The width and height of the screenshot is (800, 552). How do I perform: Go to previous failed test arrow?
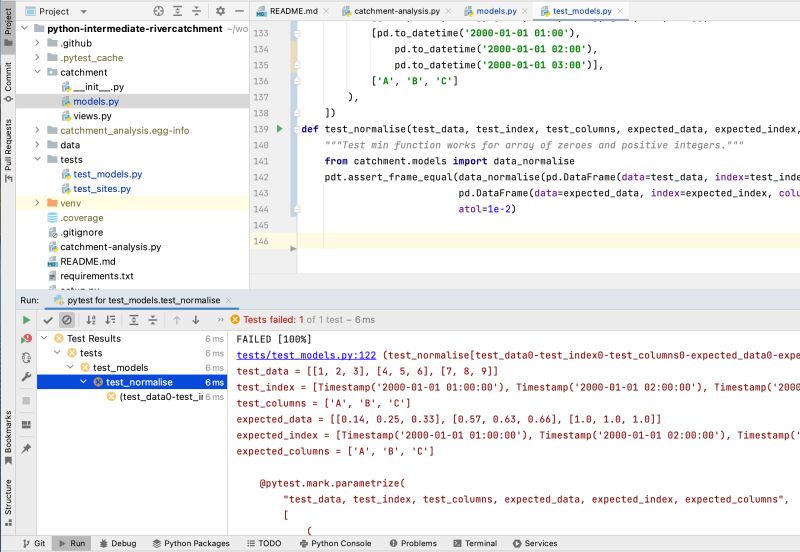coord(177,320)
